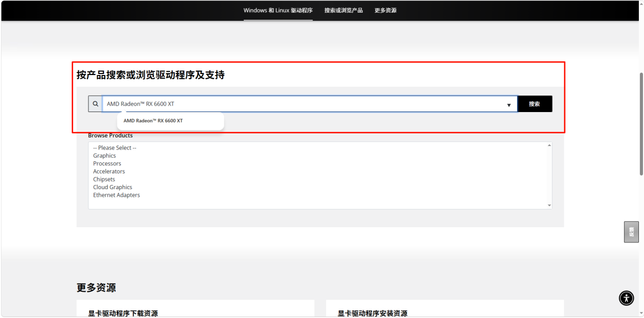Choose Accelerators in the product list

(109, 171)
